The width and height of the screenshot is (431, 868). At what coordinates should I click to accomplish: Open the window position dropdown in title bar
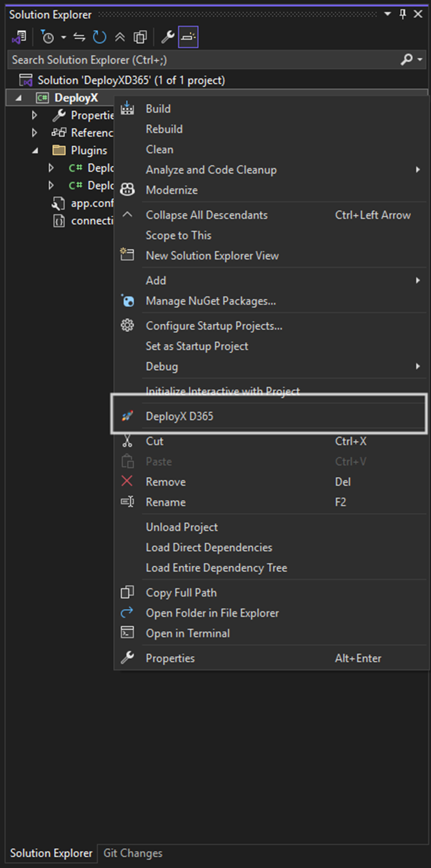(388, 14)
